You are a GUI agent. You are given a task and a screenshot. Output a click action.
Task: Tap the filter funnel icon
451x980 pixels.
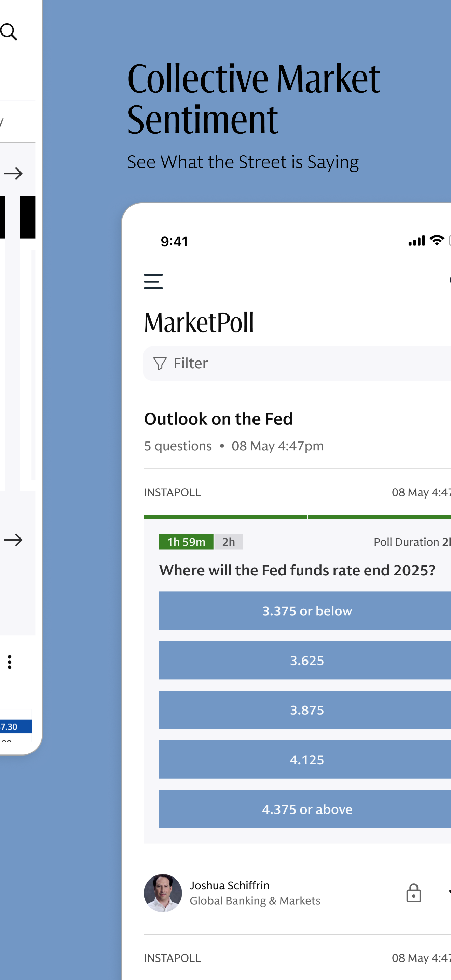click(x=160, y=363)
